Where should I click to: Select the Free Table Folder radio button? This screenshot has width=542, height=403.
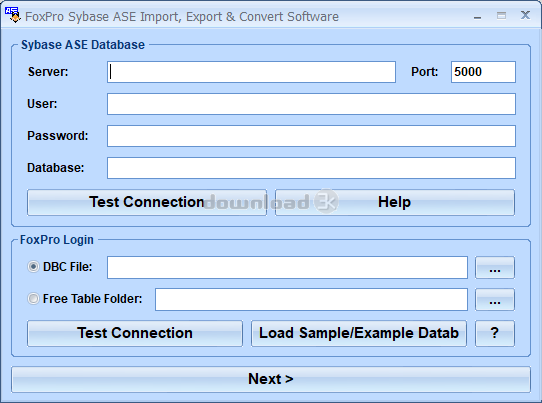tap(33, 299)
